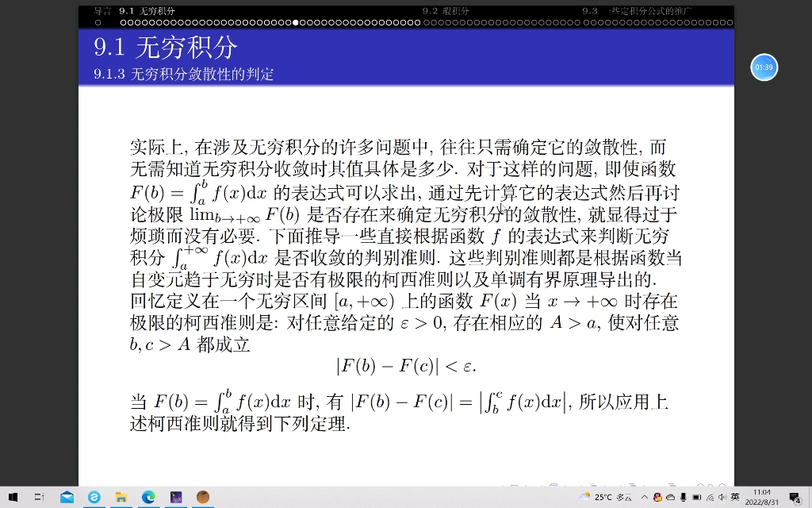Screen dimensions: 812x508
Task: Click the OneDrive cloud icon in the tray
Action: 670,498
